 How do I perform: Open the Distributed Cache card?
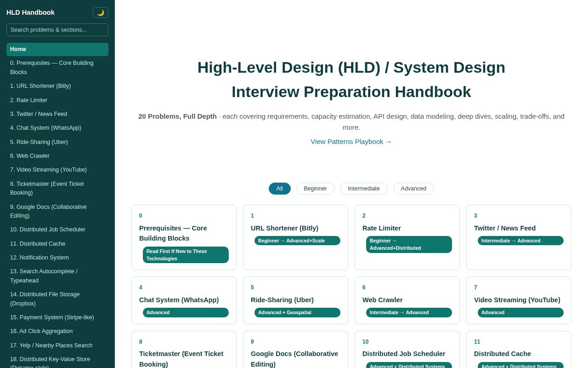(519, 350)
